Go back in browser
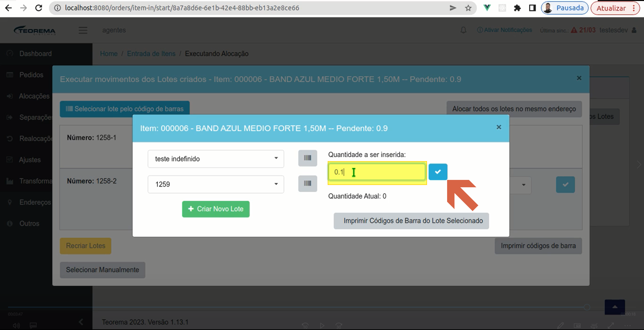Image resolution: width=644 pixels, height=330 pixels. tap(8, 8)
